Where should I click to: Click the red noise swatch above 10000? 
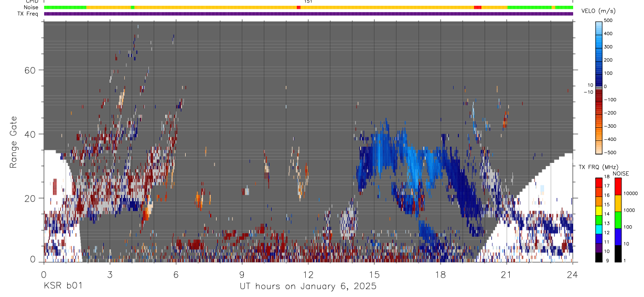618,186
